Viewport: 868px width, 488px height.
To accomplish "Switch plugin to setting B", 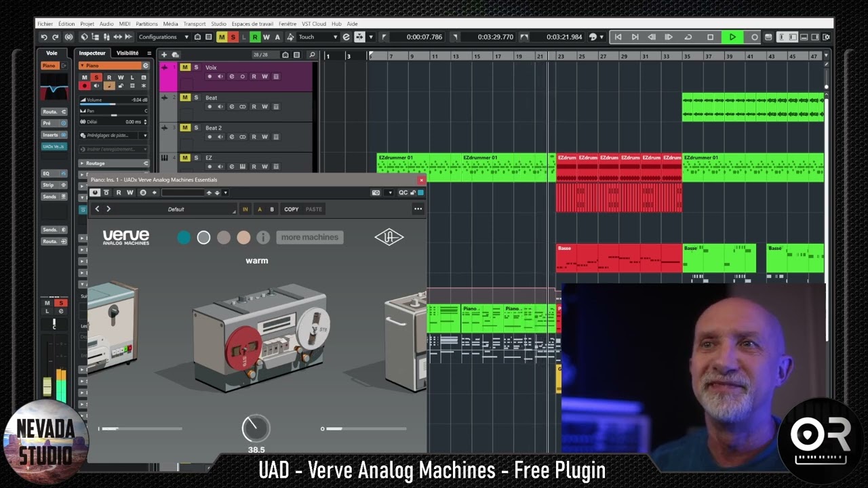I will tap(272, 209).
